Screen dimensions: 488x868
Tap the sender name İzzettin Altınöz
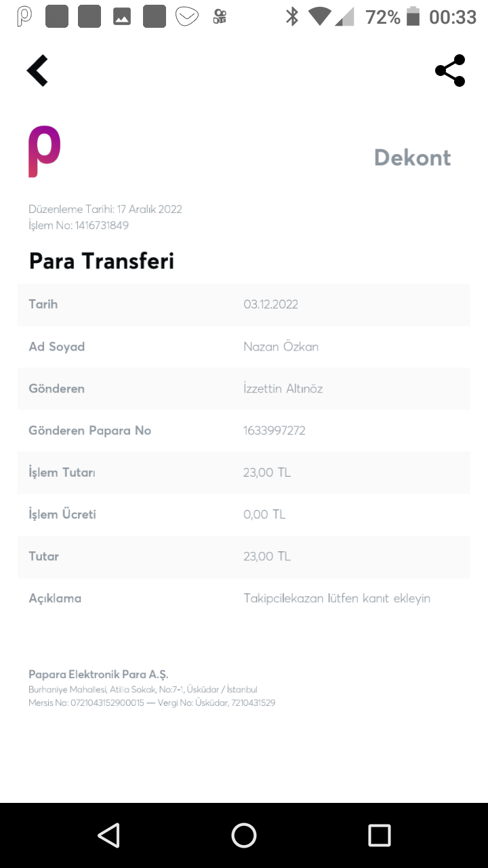(x=283, y=389)
